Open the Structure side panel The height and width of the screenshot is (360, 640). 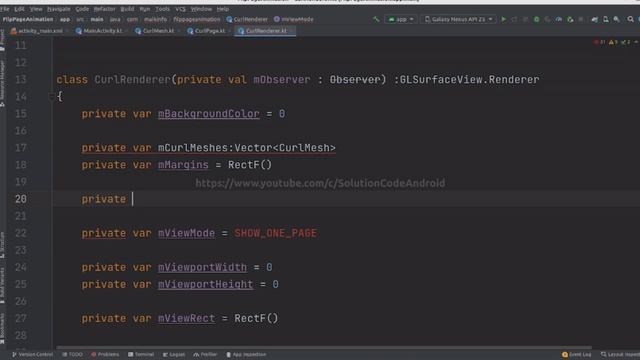click(x=2, y=244)
